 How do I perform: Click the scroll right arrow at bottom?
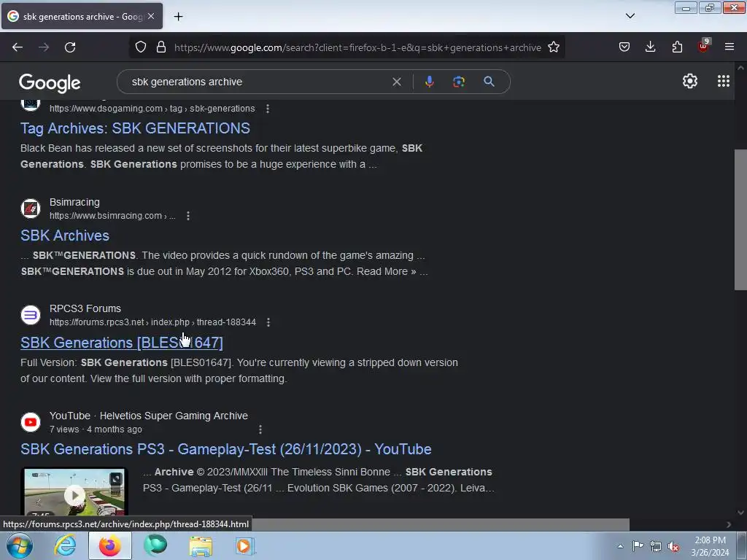[x=729, y=524]
